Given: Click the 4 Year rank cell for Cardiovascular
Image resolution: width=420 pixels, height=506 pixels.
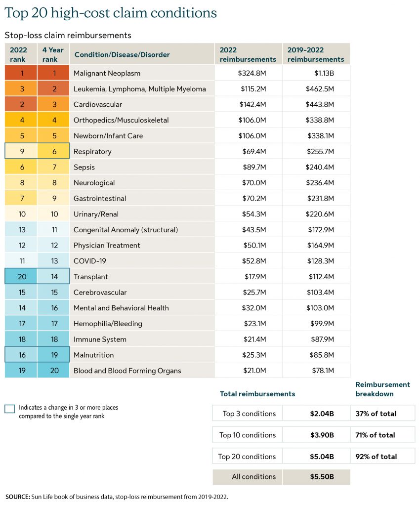Looking at the screenshot, I should (53, 105).
